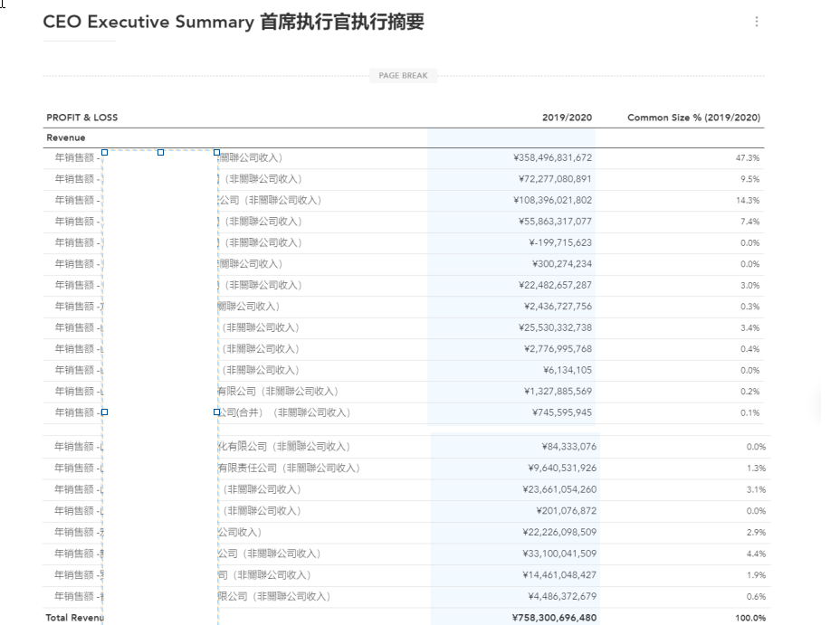This screenshot has height=625, width=840.
Task: Click the ¥358,496,831,672 amount cell
Action: click(x=551, y=157)
